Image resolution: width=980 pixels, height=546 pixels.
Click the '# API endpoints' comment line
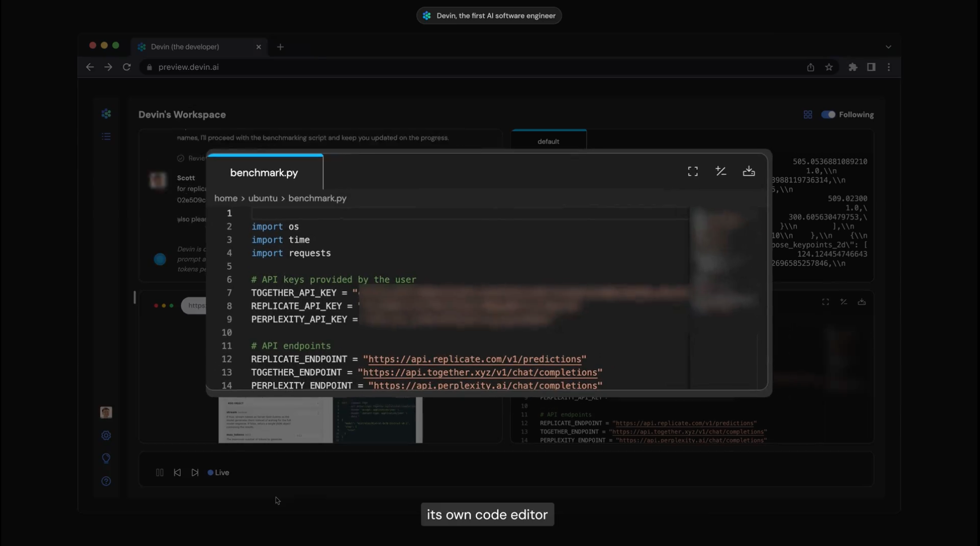pyautogui.click(x=291, y=346)
